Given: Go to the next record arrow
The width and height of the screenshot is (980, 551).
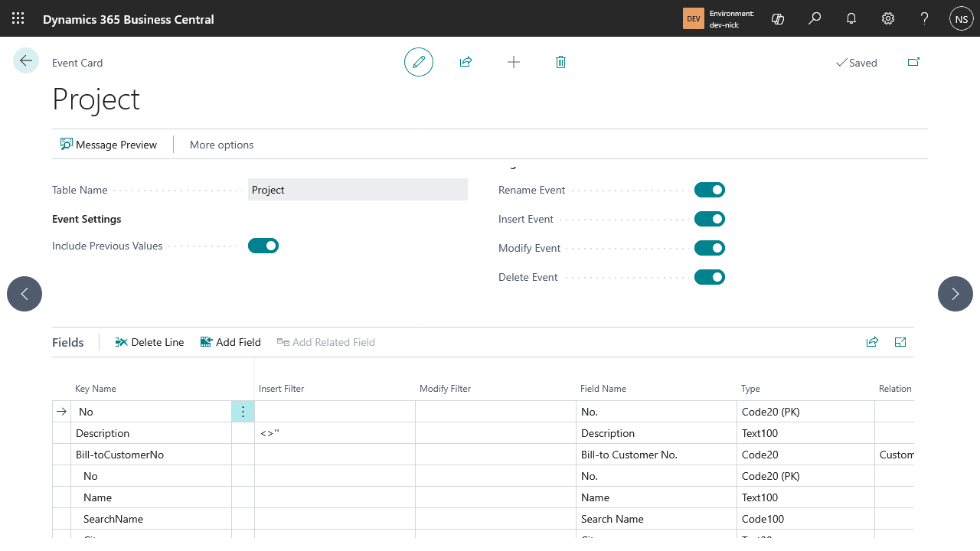Looking at the screenshot, I should coord(955,294).
